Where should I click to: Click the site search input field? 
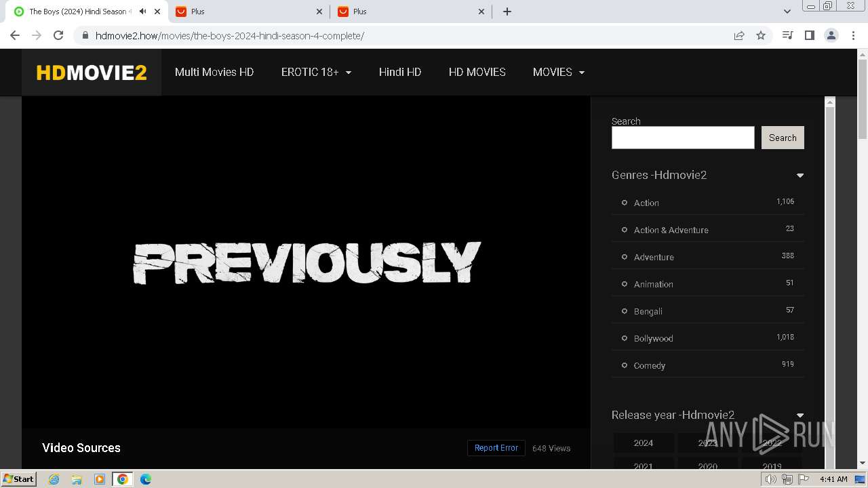[683, 138]
